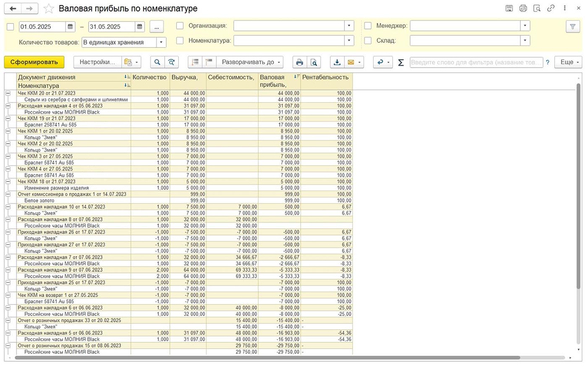Screen dimensions: 588x365
Task: Copy link to report with chain icon
Action: (551, 8)
